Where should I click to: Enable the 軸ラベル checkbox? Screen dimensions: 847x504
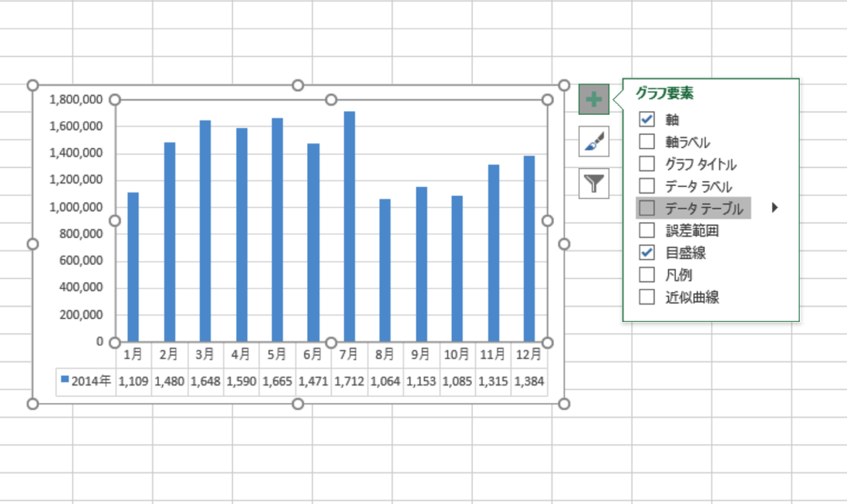coord(646,141)
